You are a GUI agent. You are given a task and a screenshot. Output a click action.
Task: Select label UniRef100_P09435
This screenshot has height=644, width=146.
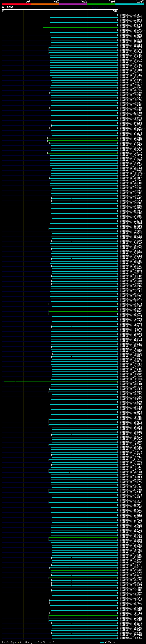pyautogui.click(x=131, y=374)
